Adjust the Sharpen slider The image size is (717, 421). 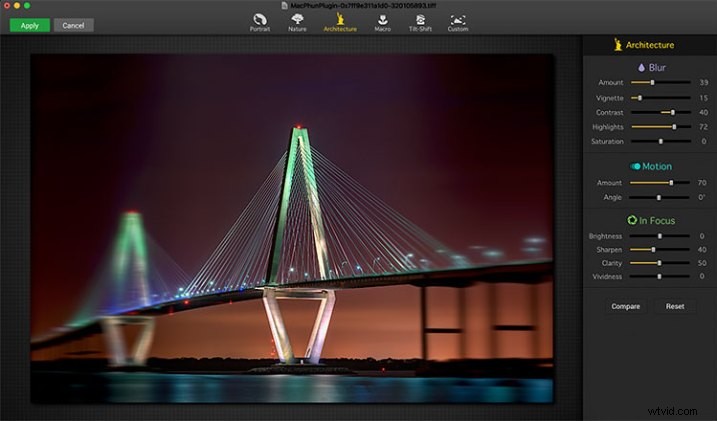(659, 250)
